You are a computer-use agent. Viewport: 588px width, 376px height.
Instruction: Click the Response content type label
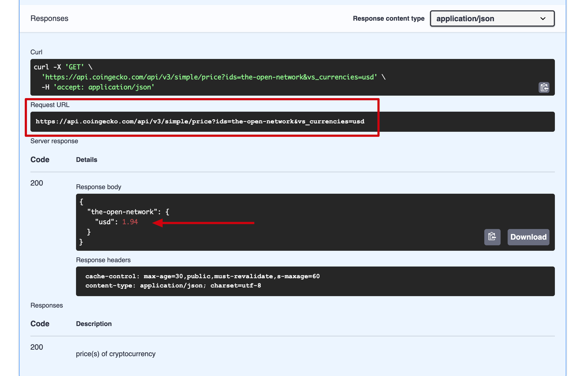[389, 18]
